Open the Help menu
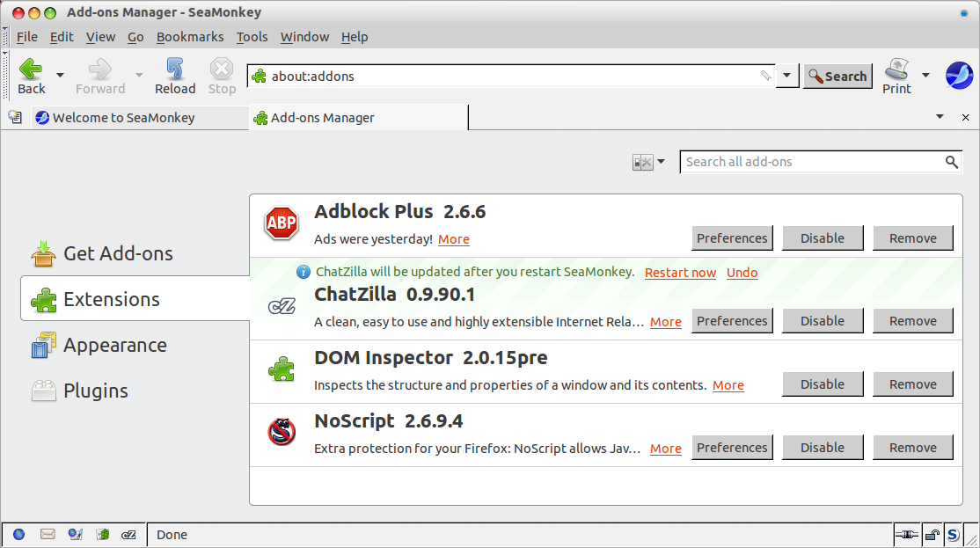 pos(355,37)
